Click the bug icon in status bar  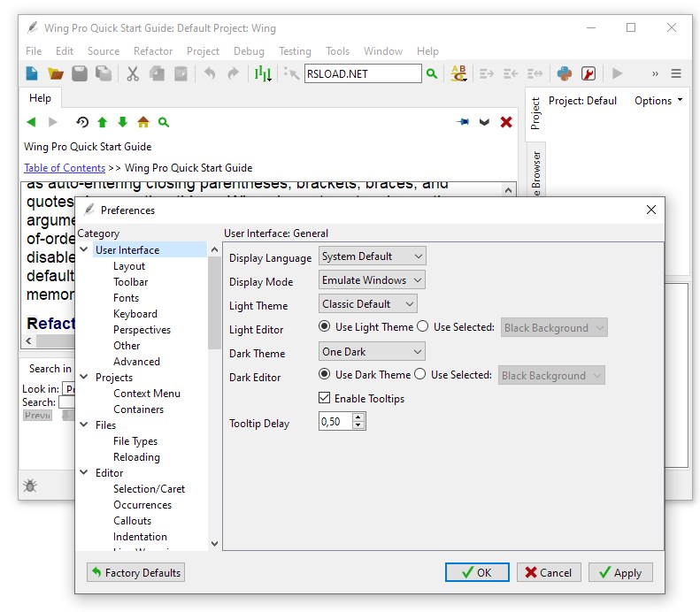(30, 486)
